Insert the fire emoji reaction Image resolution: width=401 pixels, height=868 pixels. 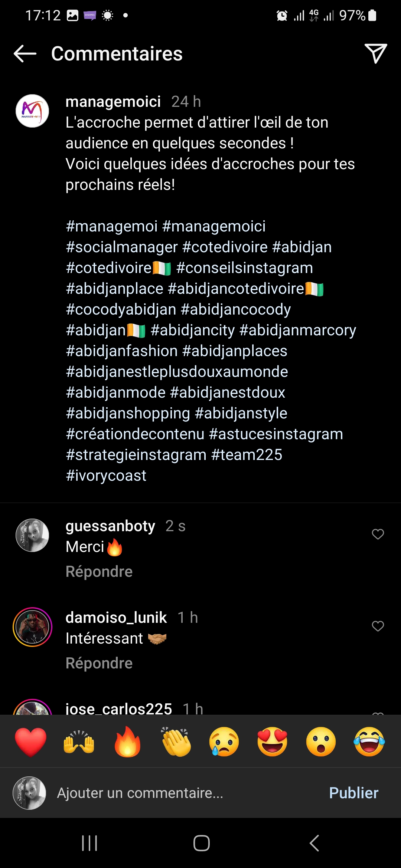click(127, 742)
